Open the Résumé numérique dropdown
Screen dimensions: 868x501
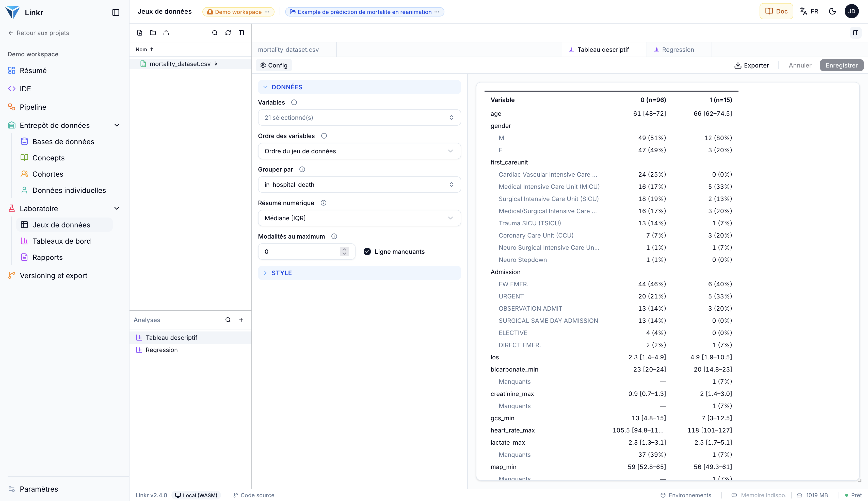pos(359,218)
